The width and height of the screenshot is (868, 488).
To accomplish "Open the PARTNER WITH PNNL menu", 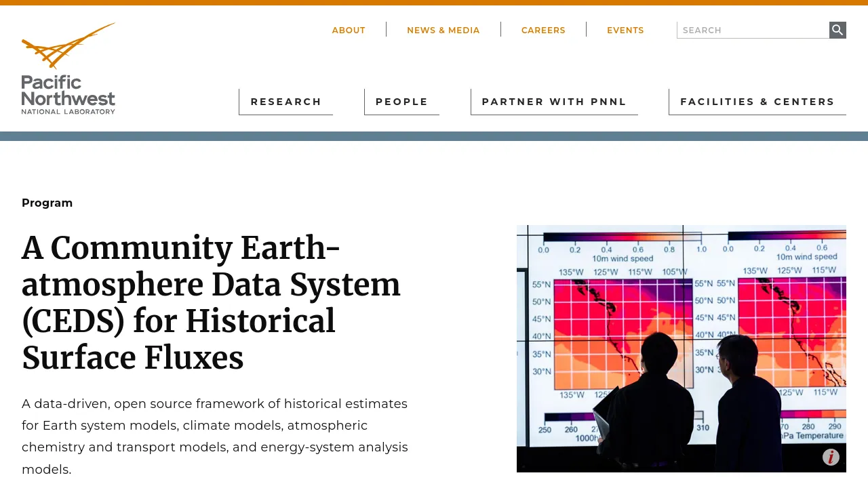I will tap(554, 102).
